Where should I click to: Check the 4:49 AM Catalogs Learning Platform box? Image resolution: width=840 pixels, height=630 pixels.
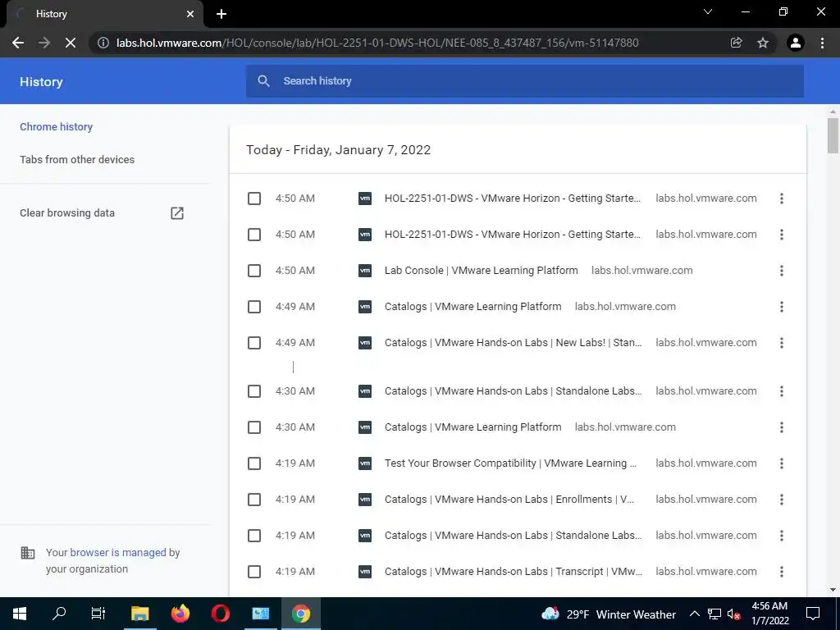pyautogui.click(x=254, y=307)
